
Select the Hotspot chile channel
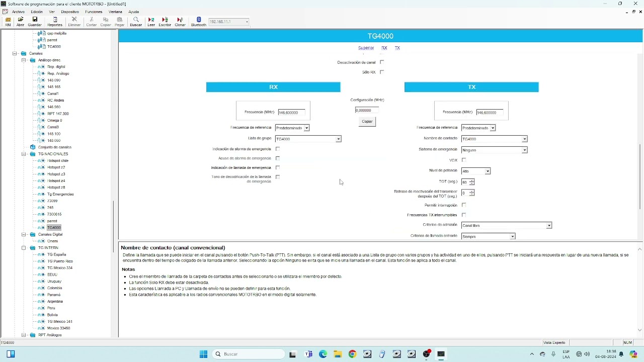pyautogui.click(x=58, y=160)
